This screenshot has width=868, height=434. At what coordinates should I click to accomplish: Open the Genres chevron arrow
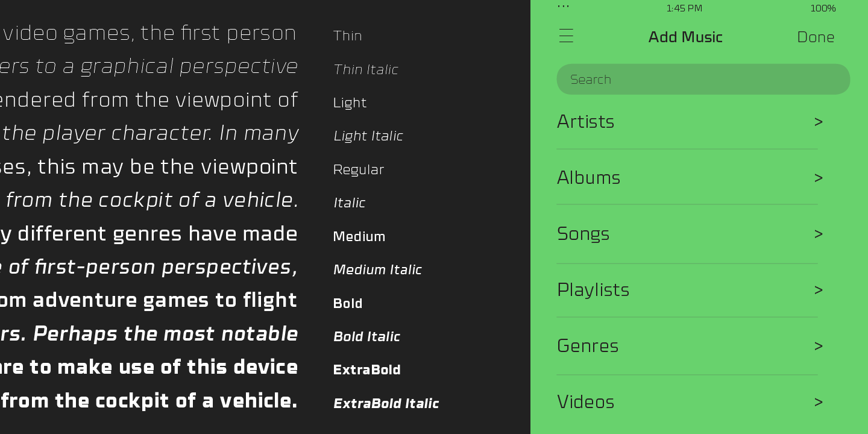click(x=818, y=346)
